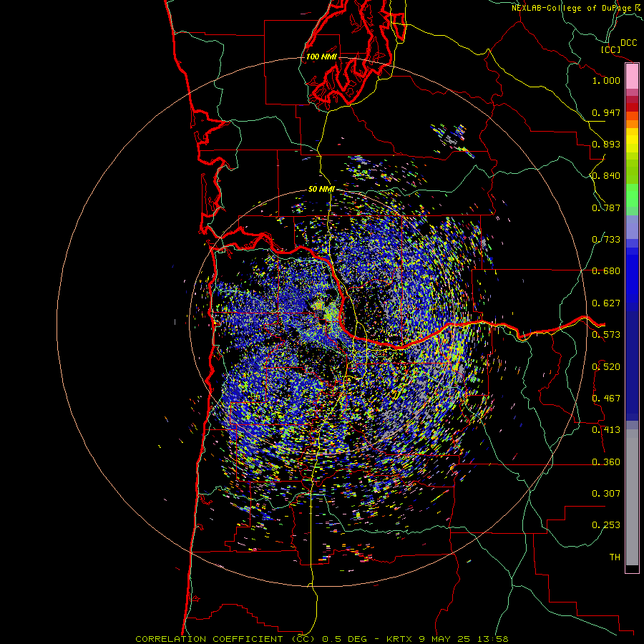644x644 pixels.
Task: Click the 0.573 legend value
Action: 606,335
